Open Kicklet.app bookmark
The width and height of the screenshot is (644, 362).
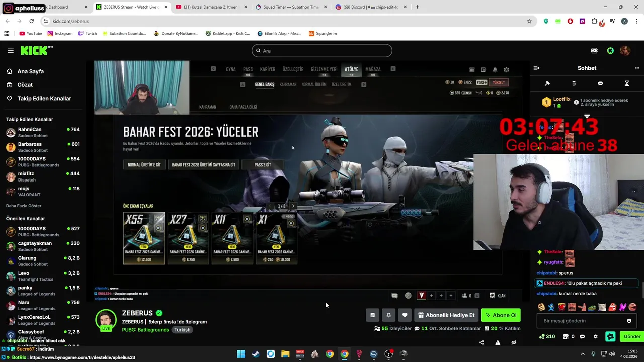[x=227, y=34]
